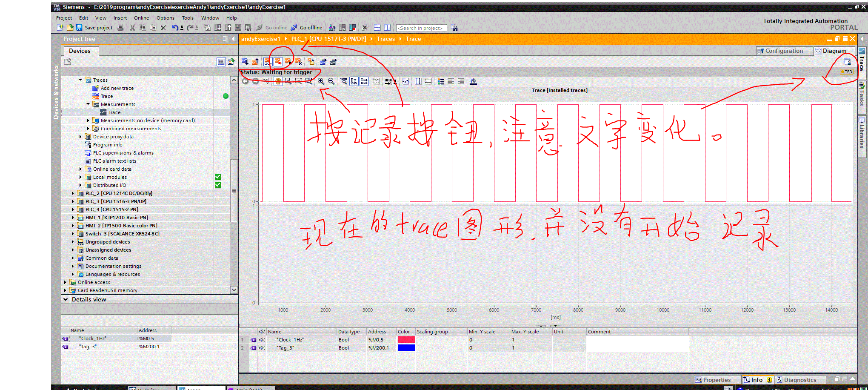Show the vertical measurement cursors
The width and height of the screenshot is (868, 390).
(x=418, y=81)
